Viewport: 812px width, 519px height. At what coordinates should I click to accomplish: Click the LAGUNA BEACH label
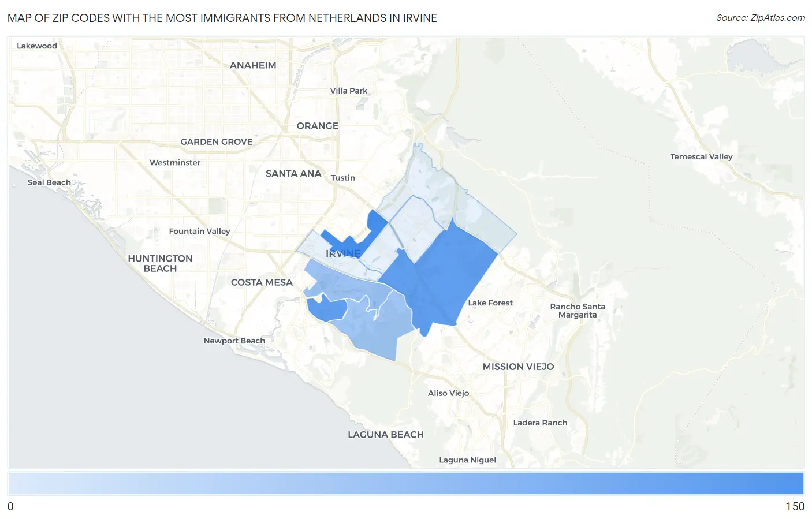coord(386,435)
